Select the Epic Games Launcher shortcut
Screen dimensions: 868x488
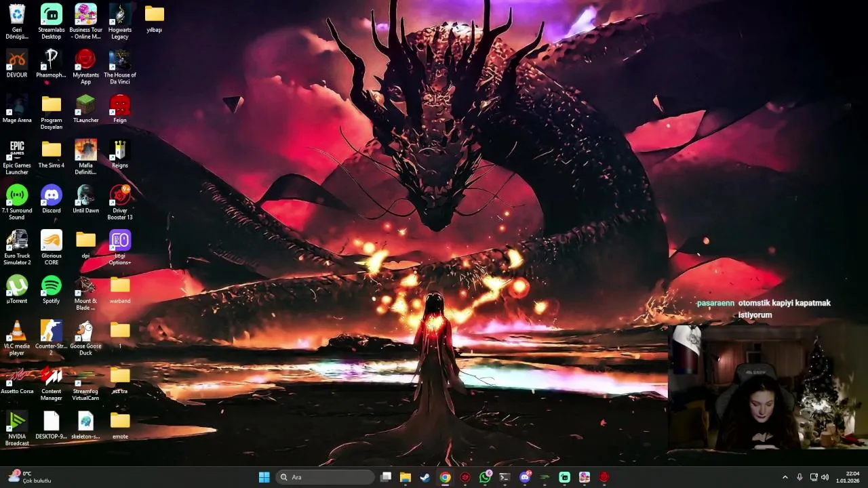click(x=17, y=157)
